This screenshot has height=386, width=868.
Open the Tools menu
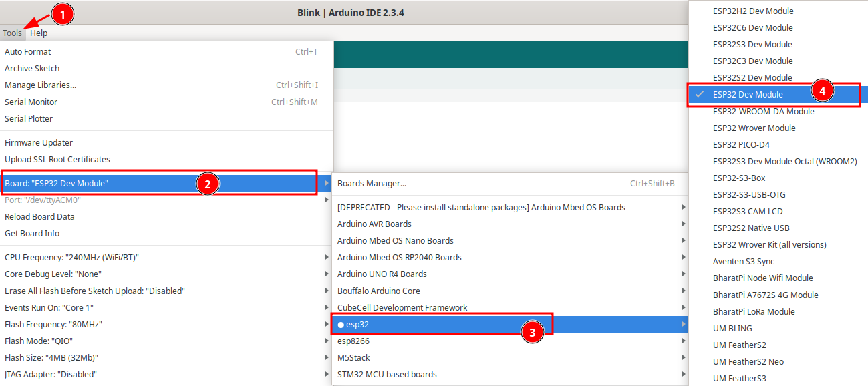tap(12, 33)
